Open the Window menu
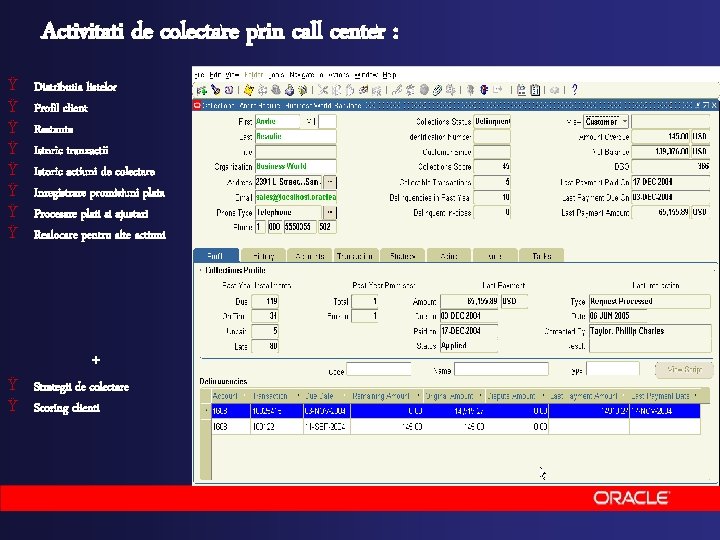This screenshot has width=720, height=540. (366, 74)
